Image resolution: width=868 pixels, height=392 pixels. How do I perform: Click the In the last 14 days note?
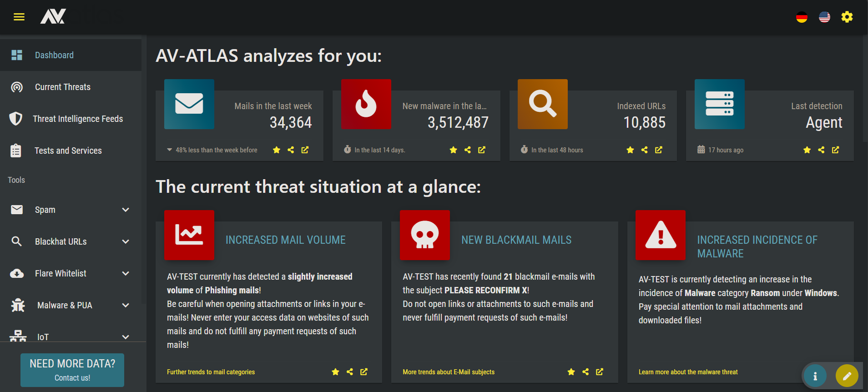380,150
